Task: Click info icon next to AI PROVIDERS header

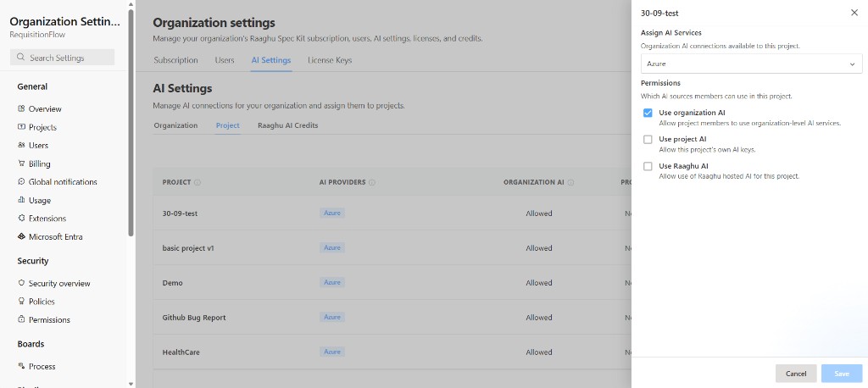Action: (372, 183)
